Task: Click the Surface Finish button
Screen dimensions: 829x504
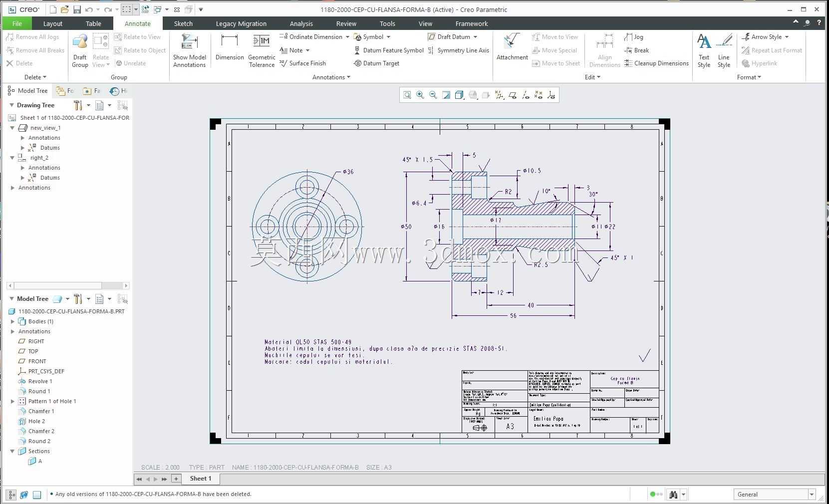Action: (x=302, y=63)
